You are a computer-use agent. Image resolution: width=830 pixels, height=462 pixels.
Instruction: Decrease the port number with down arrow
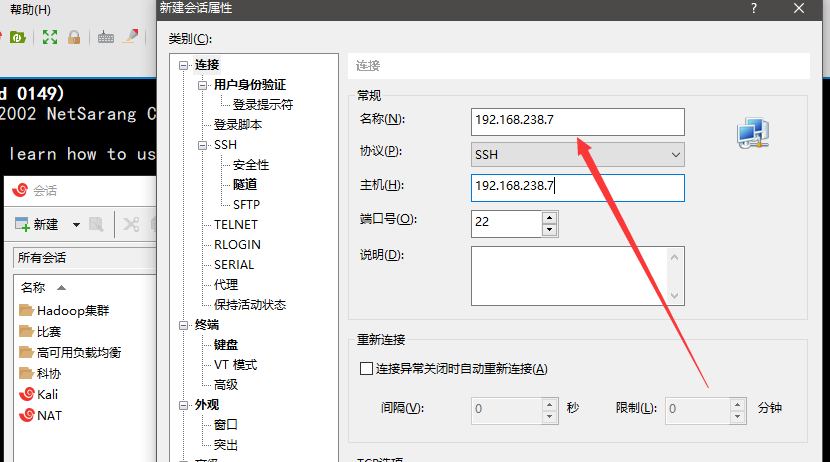pyautogui.click(x=549, y=230)
